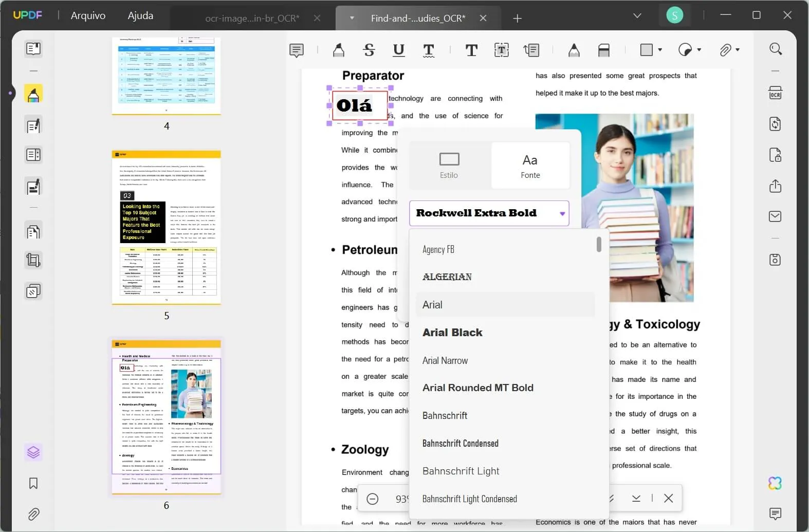
Task: Expand the Attach file tool dropdown
Action: (x=738, y=50)
